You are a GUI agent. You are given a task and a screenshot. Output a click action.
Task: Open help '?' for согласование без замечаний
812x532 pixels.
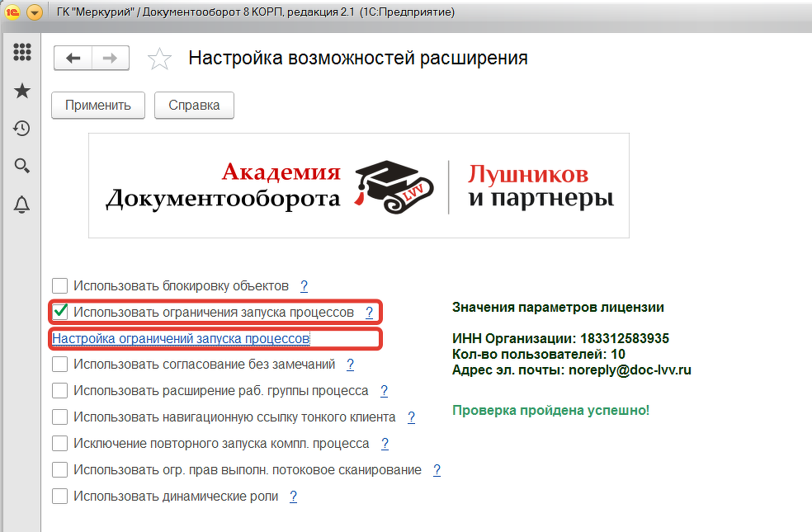[351, 365]
